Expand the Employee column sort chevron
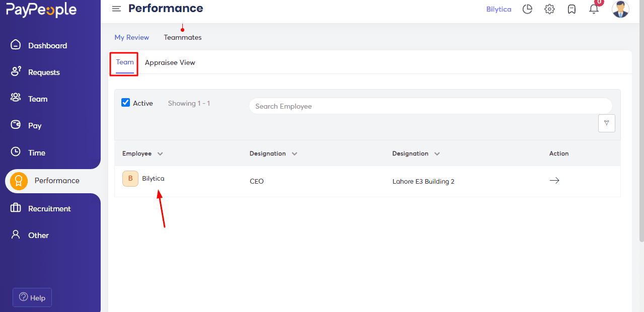The height and width of the screenshot is (312, 644). coord(160,154)
